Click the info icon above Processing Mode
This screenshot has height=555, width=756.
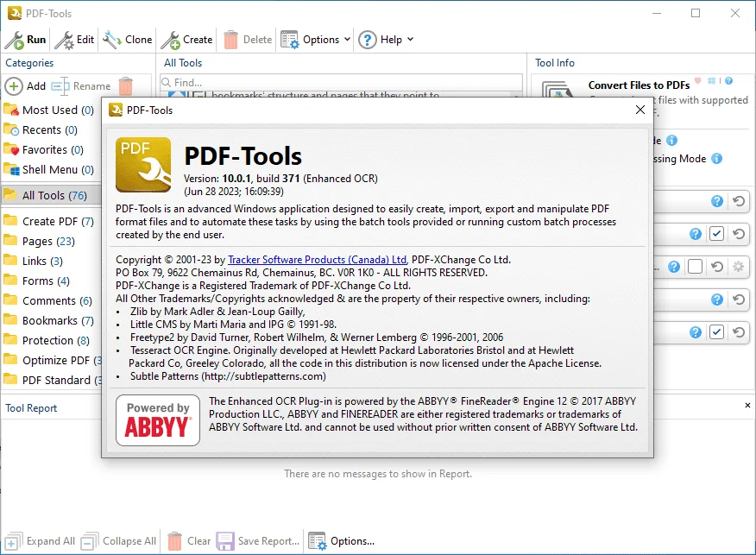click(671, 141)
